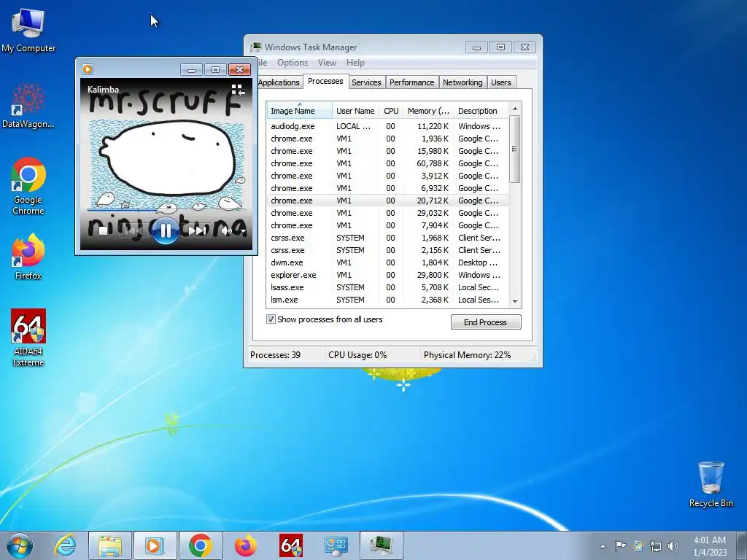Switch to Windows Media Player taskbar button
Viewport: 747px width, 560px height.
155,545
